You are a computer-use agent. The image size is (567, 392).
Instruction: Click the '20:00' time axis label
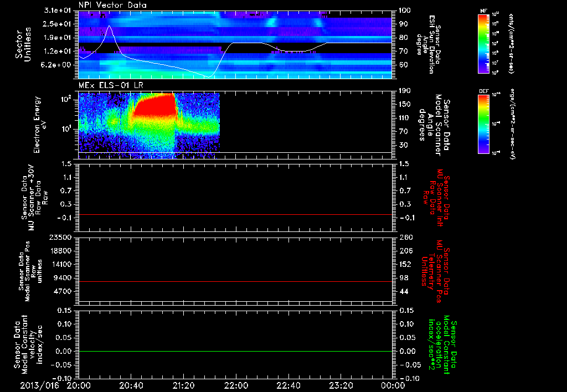pyautogui.click(x=79, y=385)
